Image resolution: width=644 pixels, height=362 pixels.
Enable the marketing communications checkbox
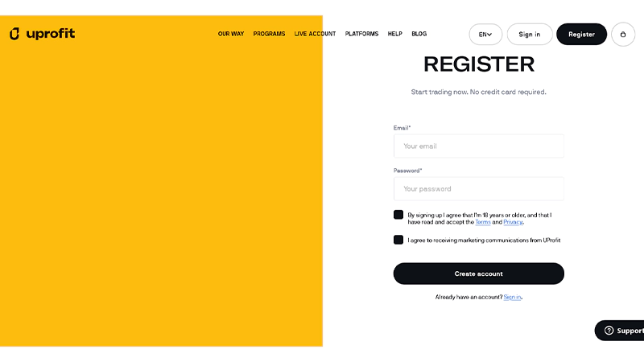[398, 240]
